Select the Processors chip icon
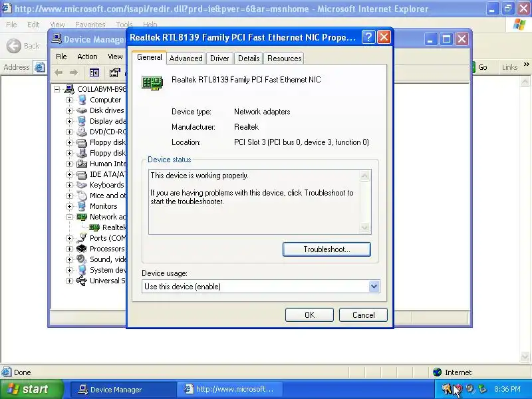Screen dimensions: 532x399 [82, 249]
